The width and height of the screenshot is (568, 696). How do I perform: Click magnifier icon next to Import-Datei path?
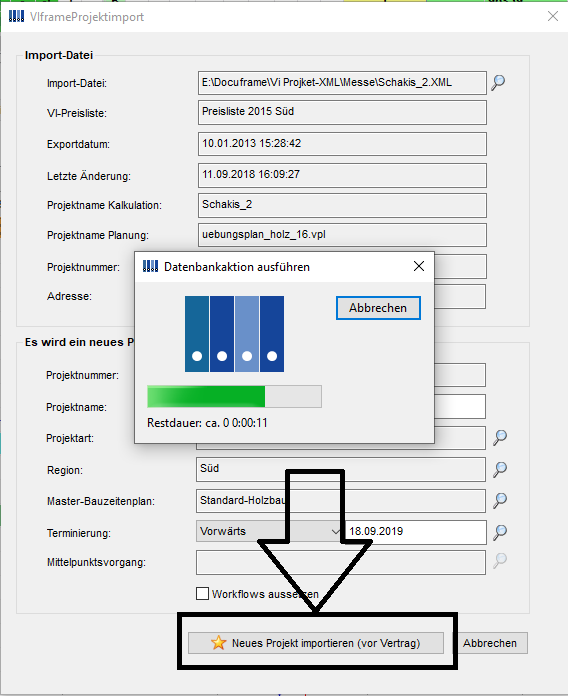[498, 83]
